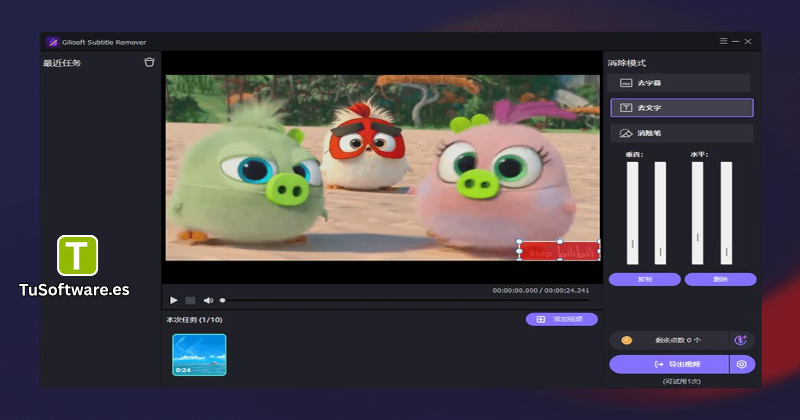The height and width of the screenshot is (420, 800).
Task: Click the 垂直 label
Action: (x=634, y=154)
